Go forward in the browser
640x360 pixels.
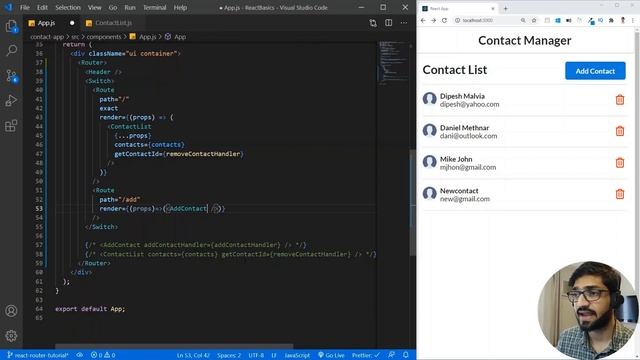433,20
